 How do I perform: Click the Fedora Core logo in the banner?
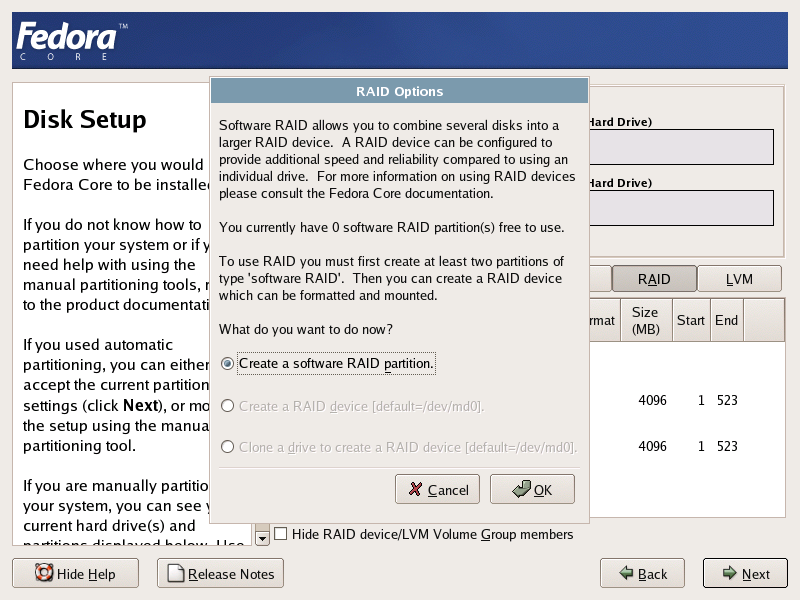pyautogui.click(x=71, y=41)
